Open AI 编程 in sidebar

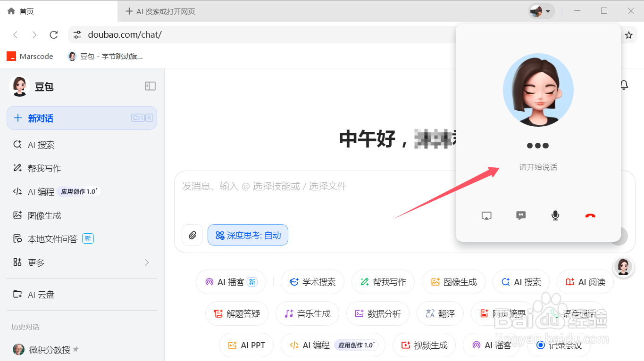(82, 192)
